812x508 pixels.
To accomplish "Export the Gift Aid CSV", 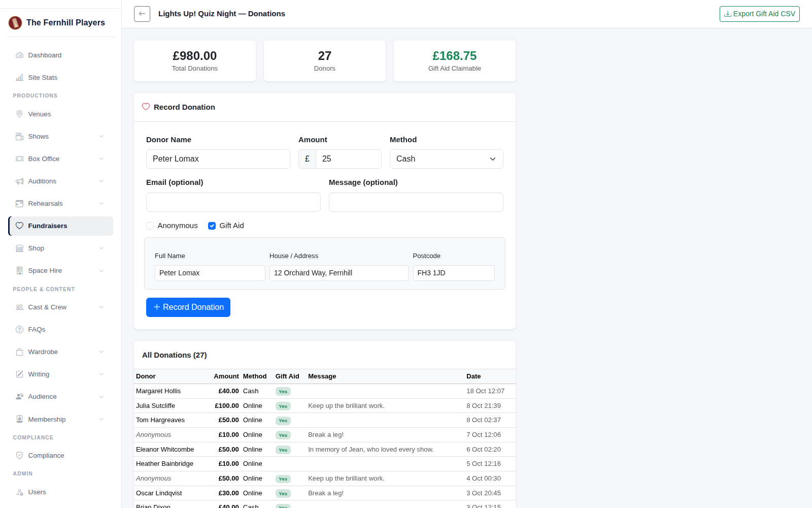I will (x=759, y=14).
